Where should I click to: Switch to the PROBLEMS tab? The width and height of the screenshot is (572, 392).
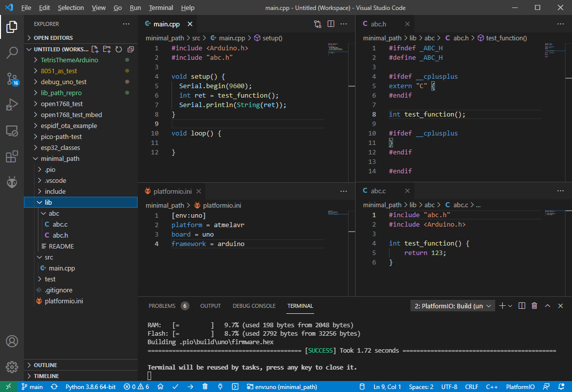click(x=162, y=306)
